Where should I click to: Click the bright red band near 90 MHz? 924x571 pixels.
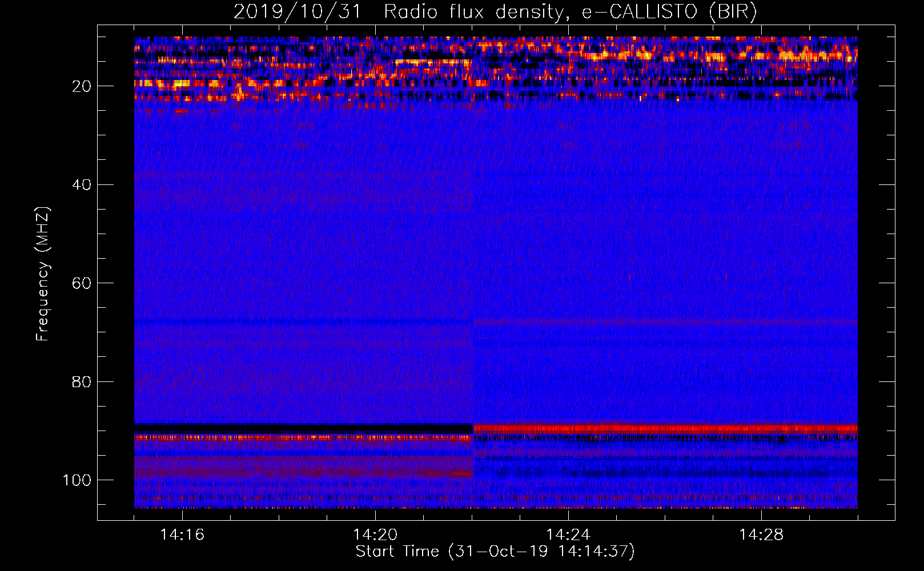click(x=662, y=428)
